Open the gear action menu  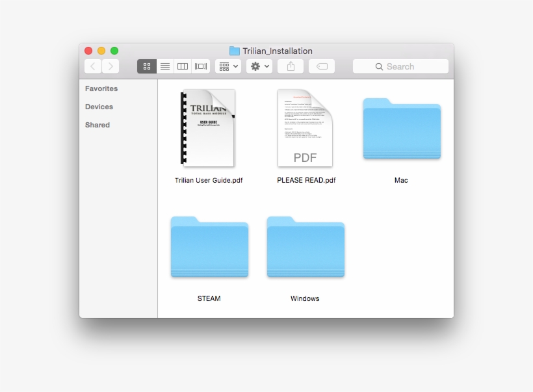(x=259, y=66)
